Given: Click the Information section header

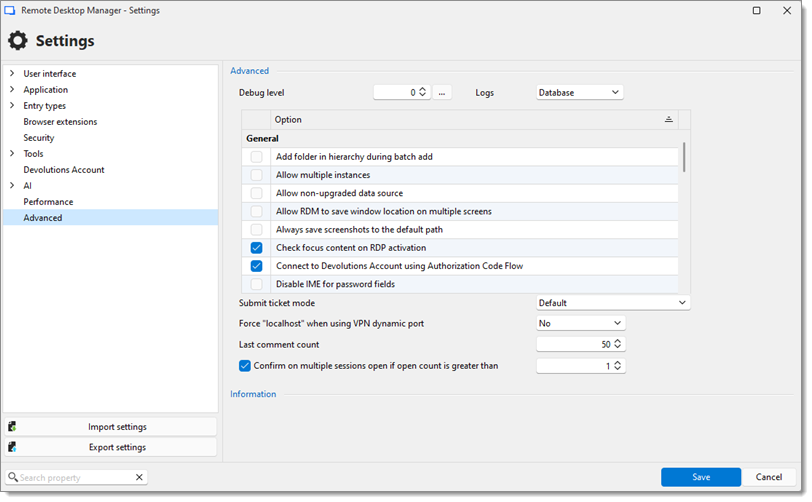Looking at the screenshot, I should (253, 394).
